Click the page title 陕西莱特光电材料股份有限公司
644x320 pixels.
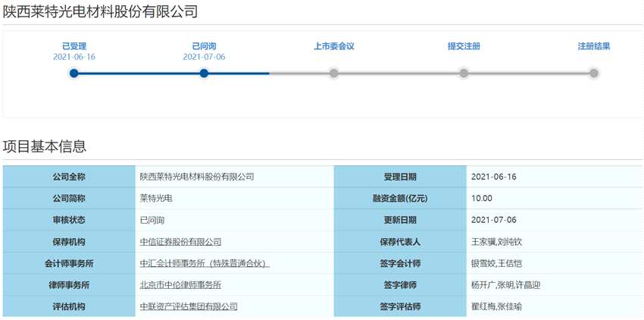(100, 11)
